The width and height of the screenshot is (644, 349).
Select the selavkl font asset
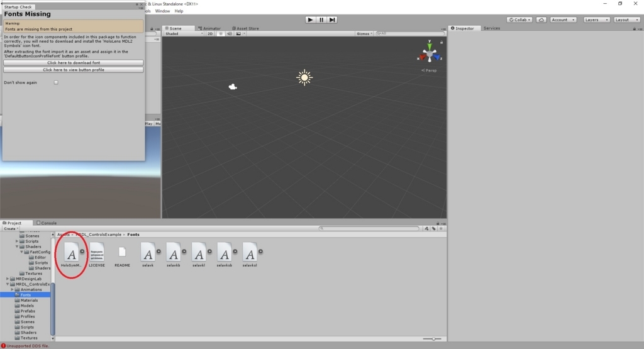[x=199, y=255]
